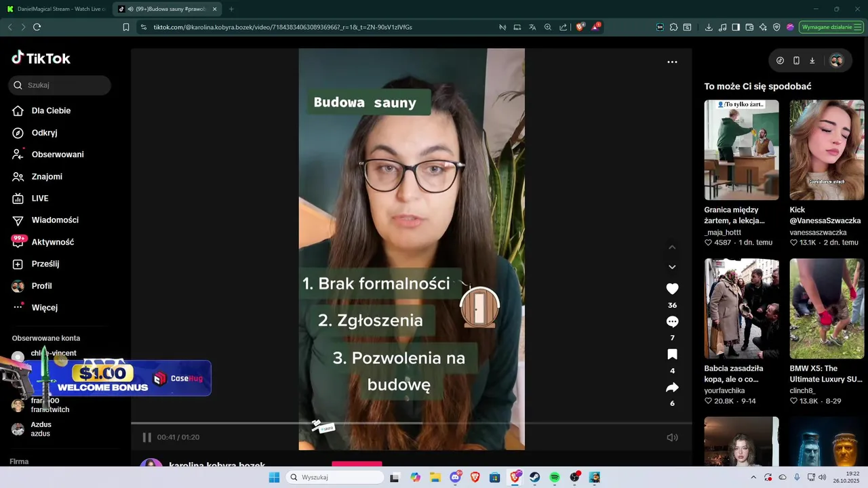Image resolution: width=868 pixels, height=488 pixels.
Task: Click Wyszukaj taskbar search box
Action: click(x=334, y=477)
